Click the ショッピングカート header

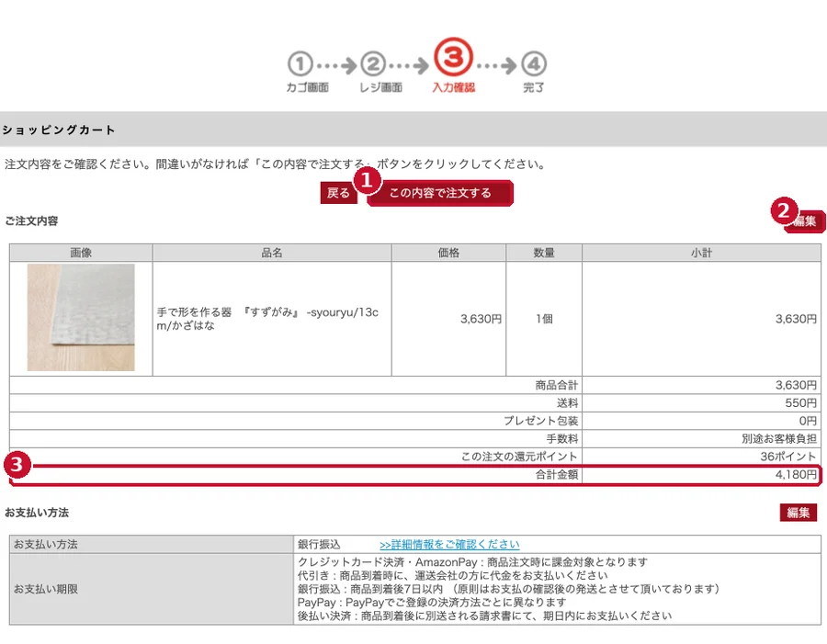59,130
